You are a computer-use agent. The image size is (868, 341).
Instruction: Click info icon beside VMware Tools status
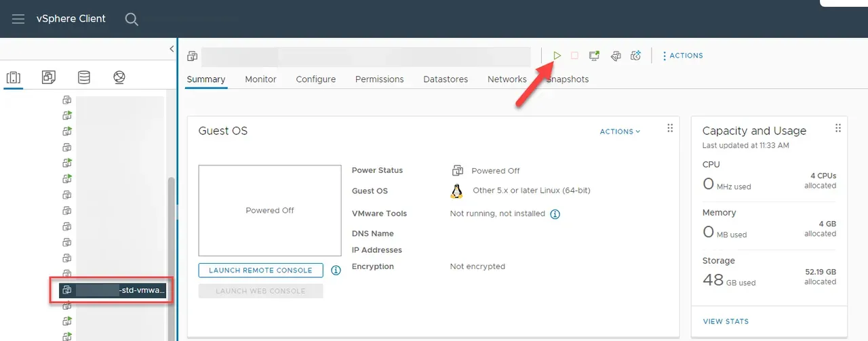pyautogui.click(x=555, y=214)
